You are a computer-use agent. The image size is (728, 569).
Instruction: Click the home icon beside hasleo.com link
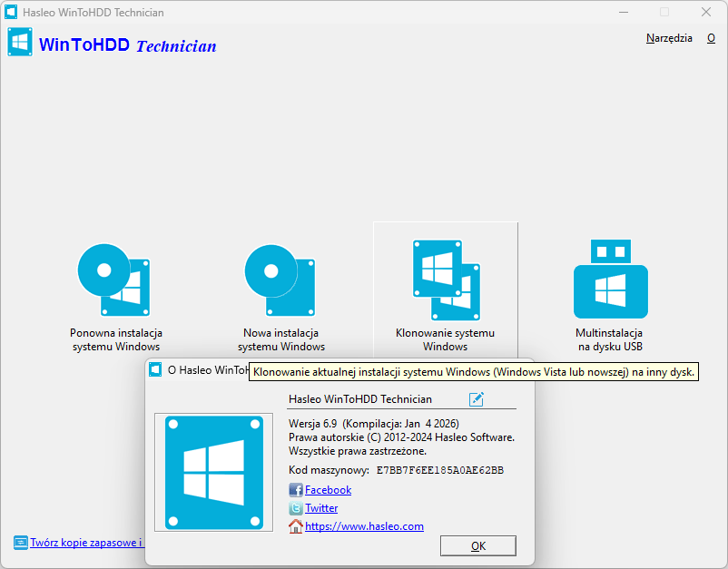[x=296, y=525]
